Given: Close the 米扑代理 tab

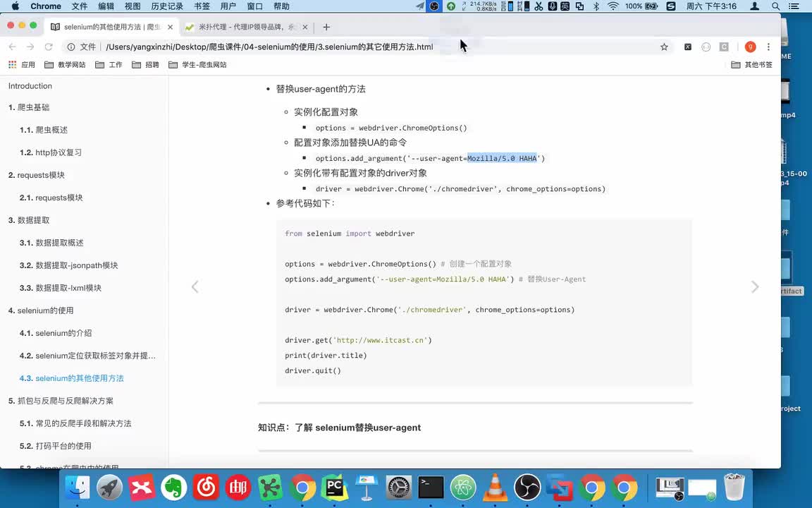Looking at the screenshot, I should pos(305,27).
